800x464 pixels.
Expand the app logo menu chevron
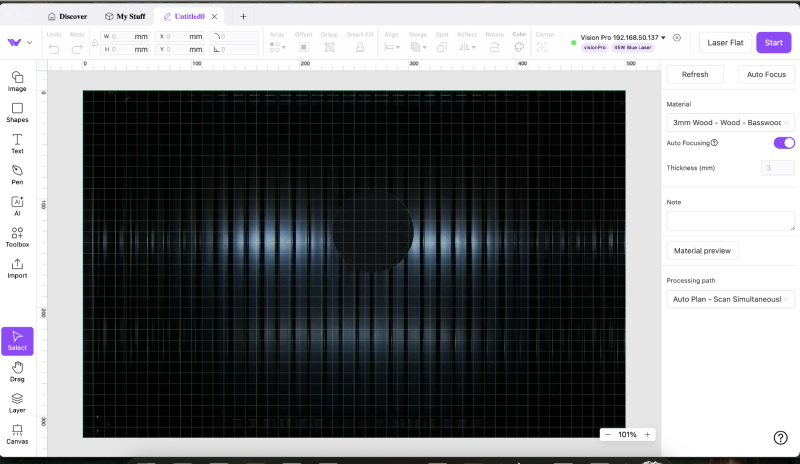pos(30,42)
